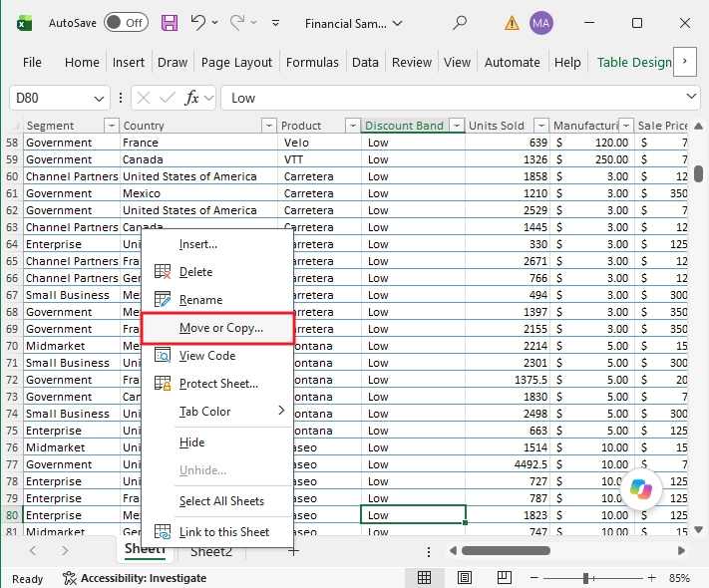Click the Redo arrow icon

click(x=237, y=22)
